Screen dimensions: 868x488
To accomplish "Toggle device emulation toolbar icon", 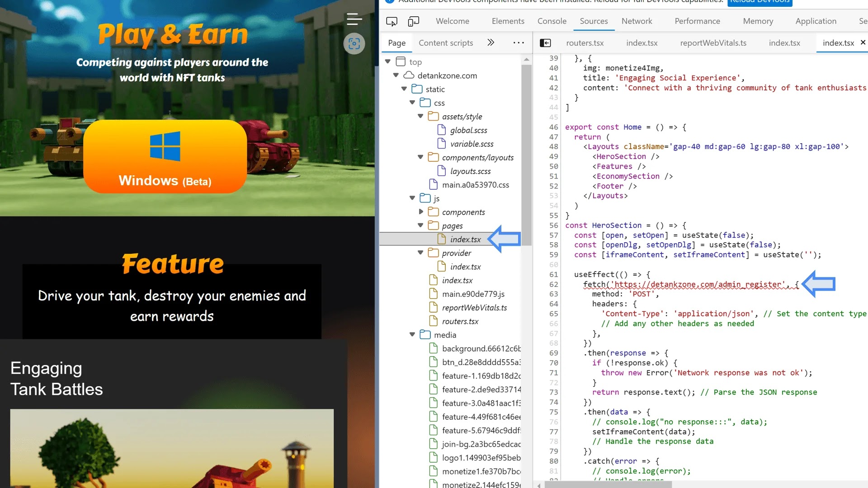I will (x=413, y=21).
